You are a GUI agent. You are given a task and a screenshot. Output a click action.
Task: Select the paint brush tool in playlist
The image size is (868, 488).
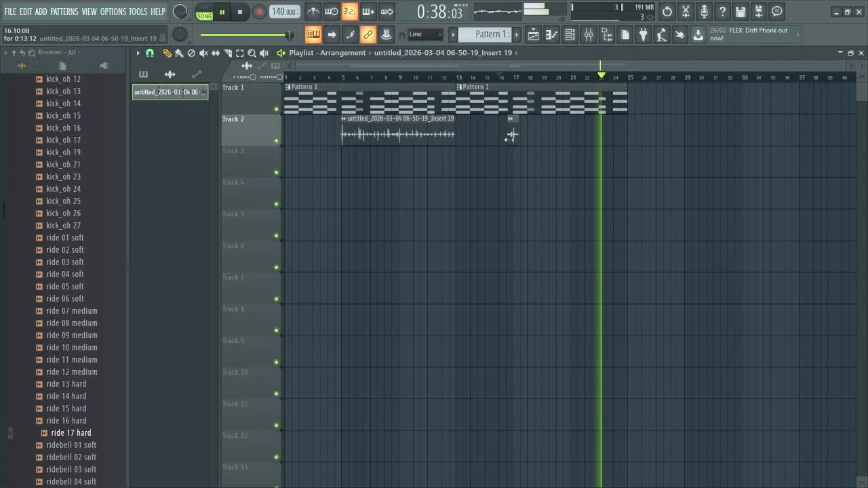[179, 53]
